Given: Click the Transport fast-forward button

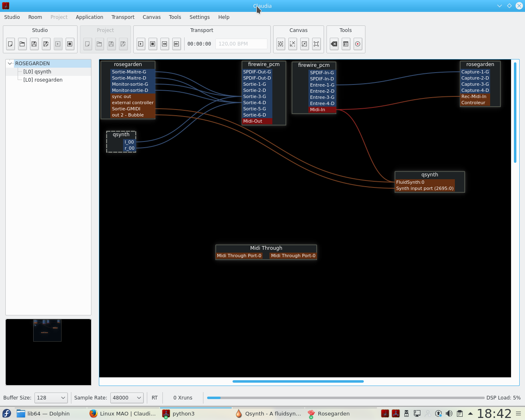Looking at the screenshot, I should (x=176, y=44).
